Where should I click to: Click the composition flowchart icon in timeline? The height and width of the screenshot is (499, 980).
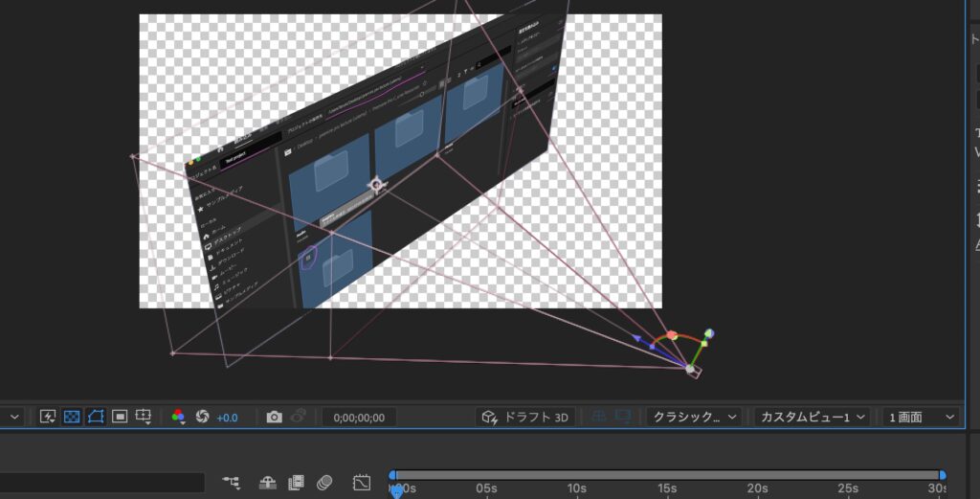click(231, 483)
